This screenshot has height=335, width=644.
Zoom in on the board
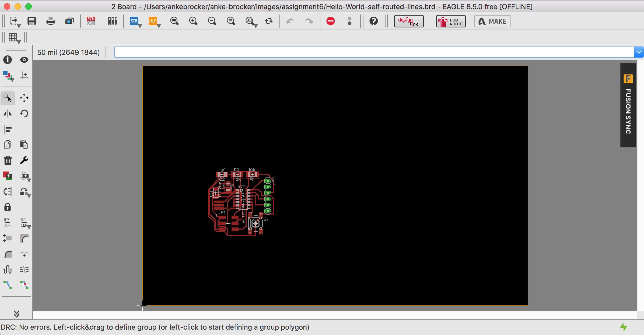point(193,21)
